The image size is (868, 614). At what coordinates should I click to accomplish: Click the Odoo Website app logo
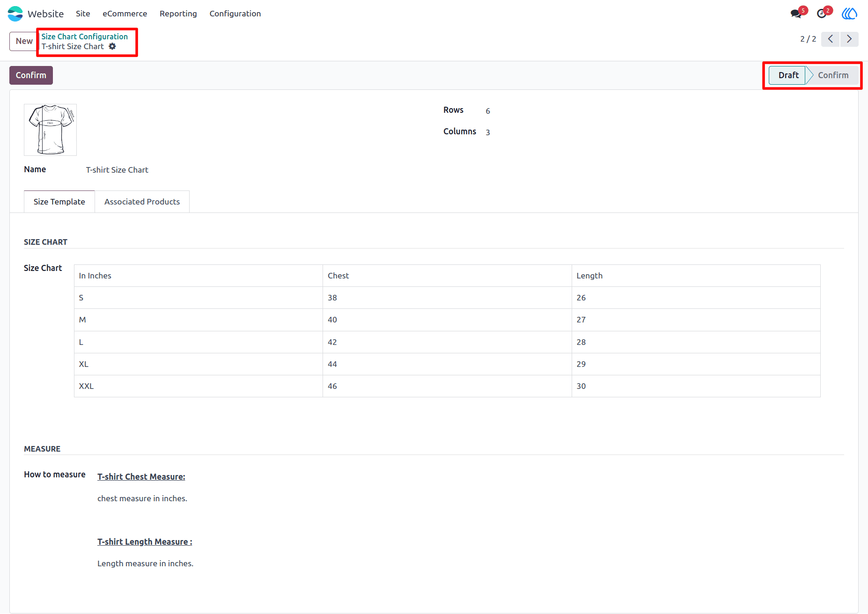[x=15, y=14]
